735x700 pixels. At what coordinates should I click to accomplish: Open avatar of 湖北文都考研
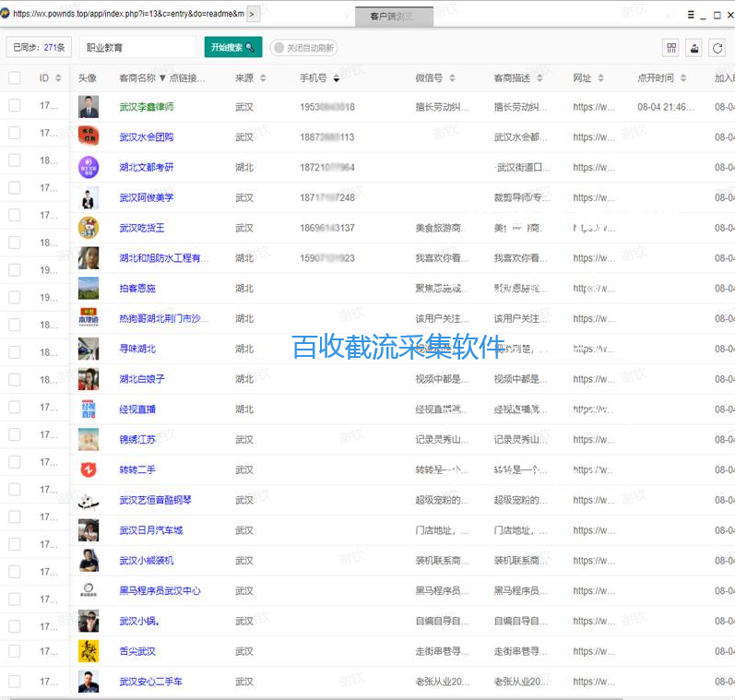89,167
